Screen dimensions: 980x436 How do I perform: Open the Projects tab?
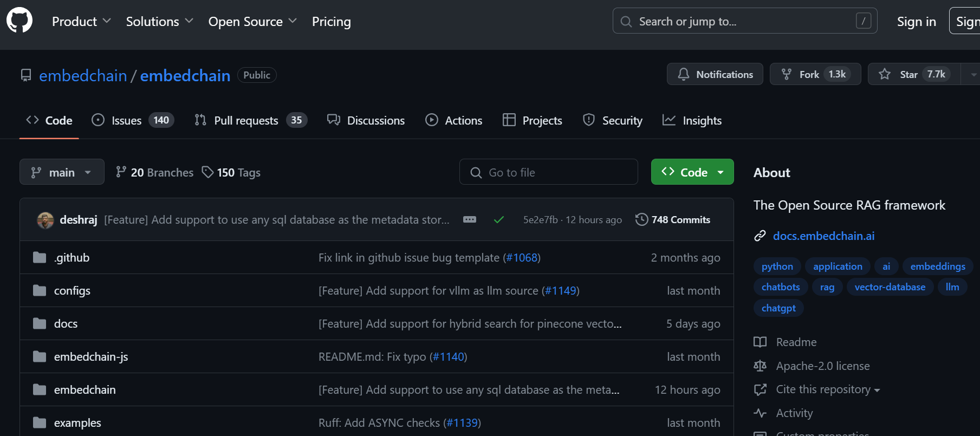pos(533,120)
